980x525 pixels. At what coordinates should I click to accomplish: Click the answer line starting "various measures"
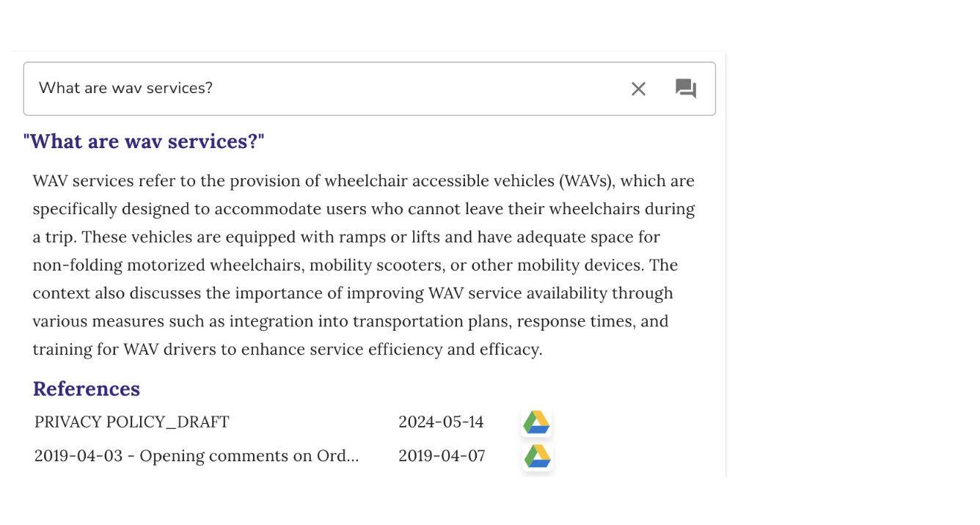[x=350, y=321]
